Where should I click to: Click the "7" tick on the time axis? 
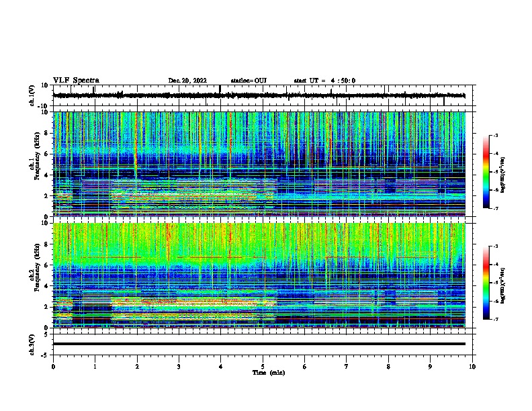point(347,367)
